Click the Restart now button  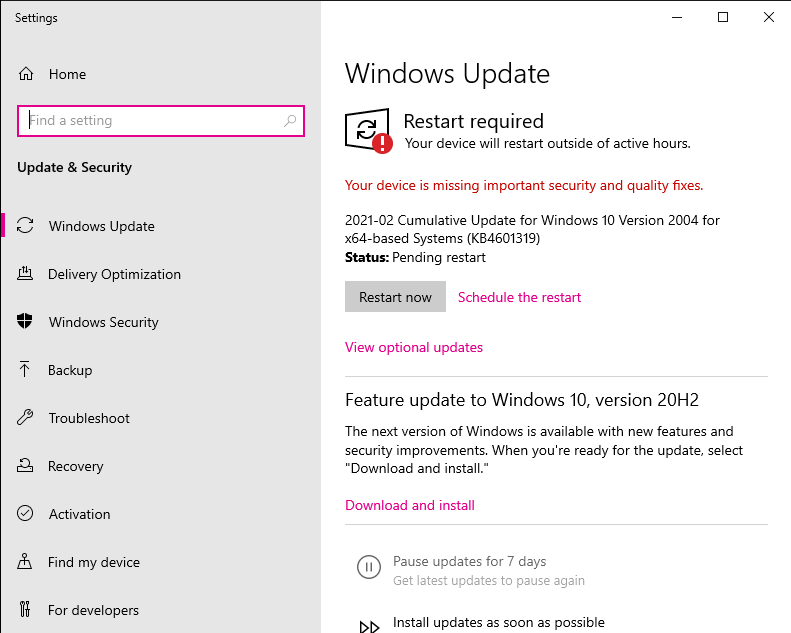click(x=395, y=297)
